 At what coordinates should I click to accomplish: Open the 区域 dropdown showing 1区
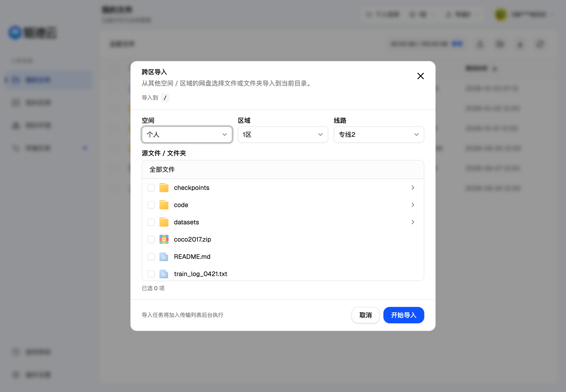click(x=283, y=135)
